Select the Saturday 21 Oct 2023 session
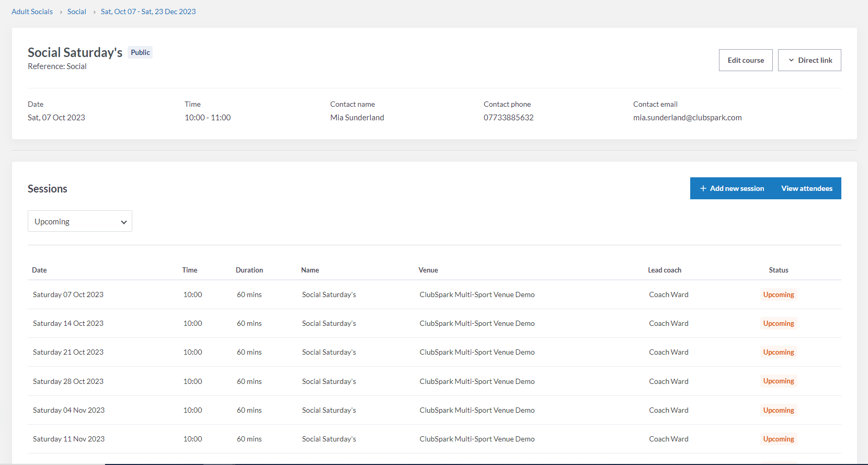Viewport: 868px width, 465px height. (x=68, y=352)
